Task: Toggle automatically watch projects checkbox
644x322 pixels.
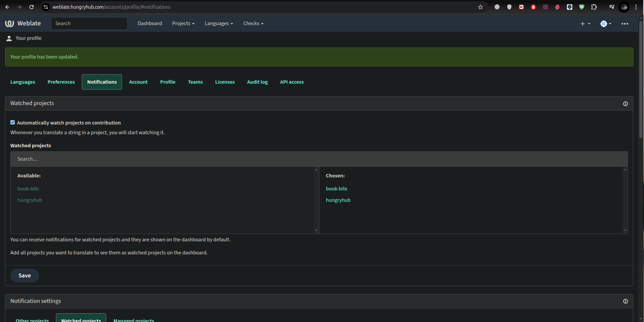Action: [13, 123]
